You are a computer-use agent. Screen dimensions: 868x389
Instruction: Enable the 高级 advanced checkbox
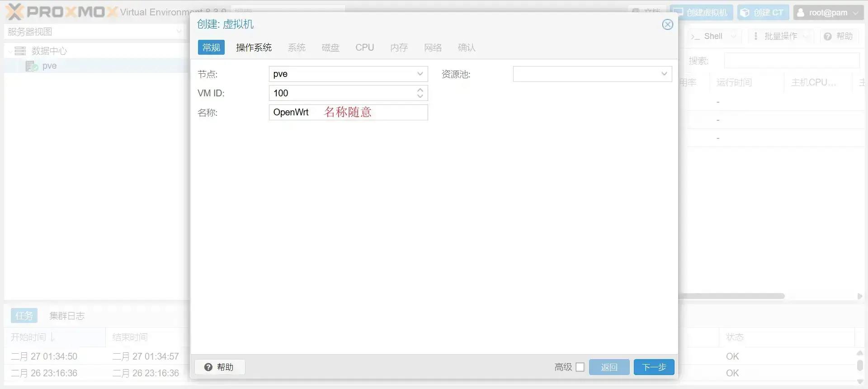580,367
